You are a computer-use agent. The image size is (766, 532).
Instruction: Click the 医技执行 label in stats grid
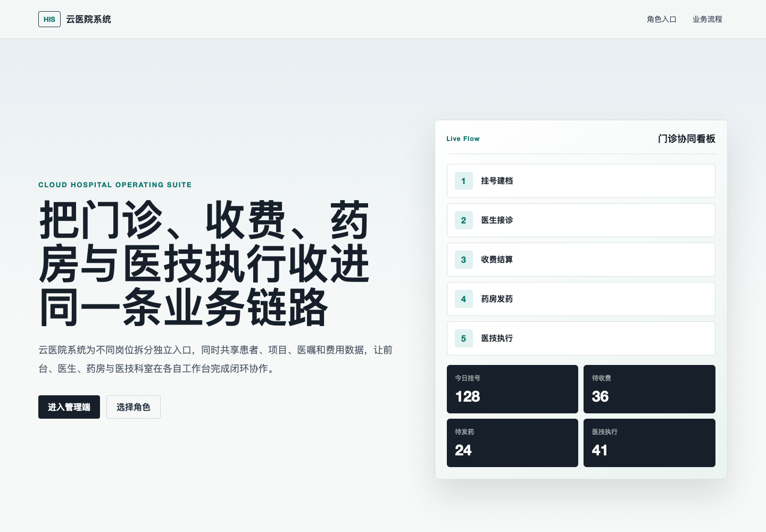[605, 432]
